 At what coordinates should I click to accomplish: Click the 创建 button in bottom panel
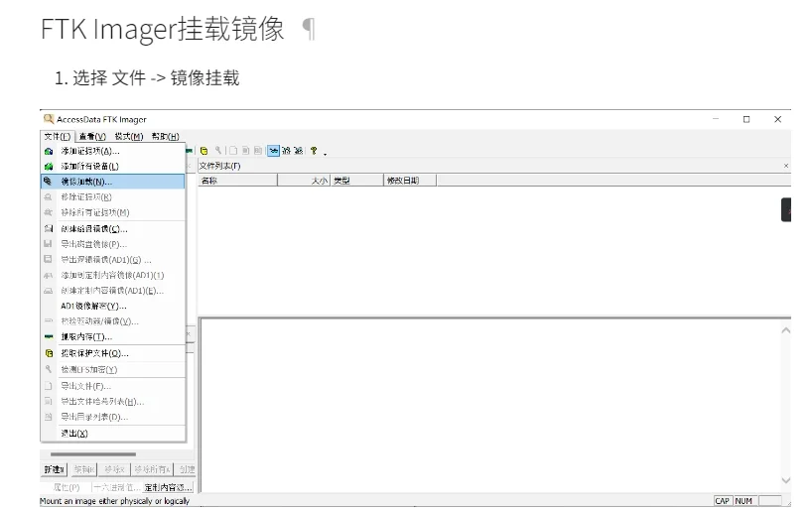click(186, 469)
